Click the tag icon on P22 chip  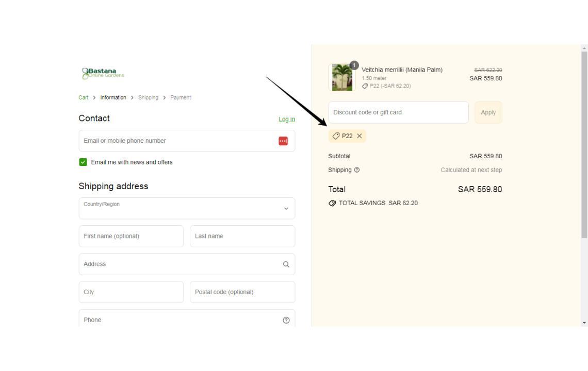(336, 136)
